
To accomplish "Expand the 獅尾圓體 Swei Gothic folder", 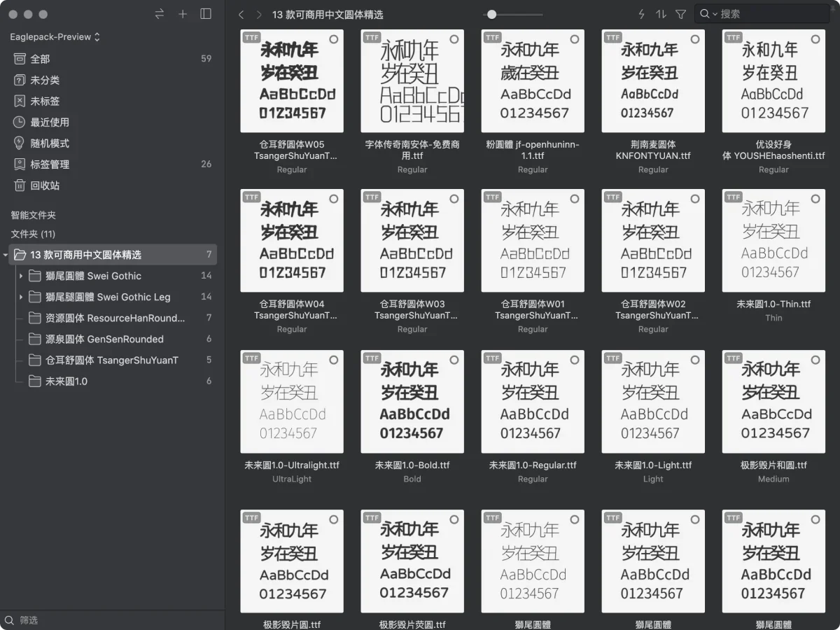I will [22, 276].
